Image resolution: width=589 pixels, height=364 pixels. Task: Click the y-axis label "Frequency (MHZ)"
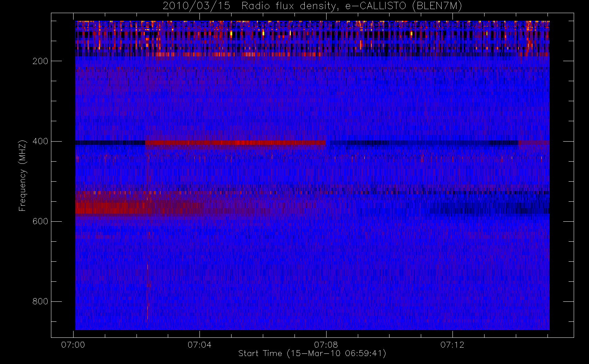coord(23,175)
